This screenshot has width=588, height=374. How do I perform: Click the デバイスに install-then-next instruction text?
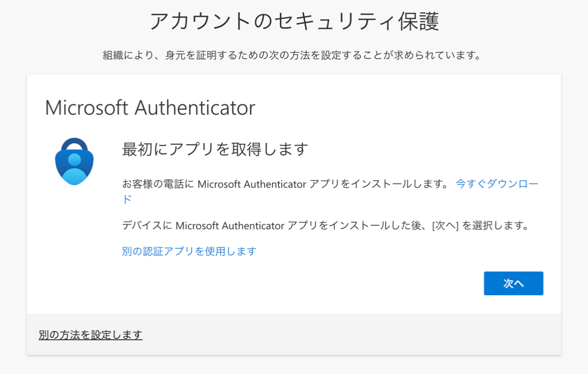(325, 226)
